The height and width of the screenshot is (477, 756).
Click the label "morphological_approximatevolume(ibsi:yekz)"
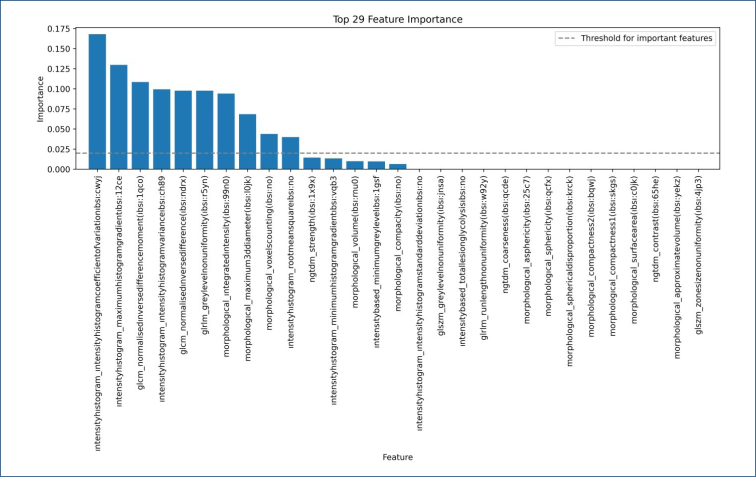point(676,267)
